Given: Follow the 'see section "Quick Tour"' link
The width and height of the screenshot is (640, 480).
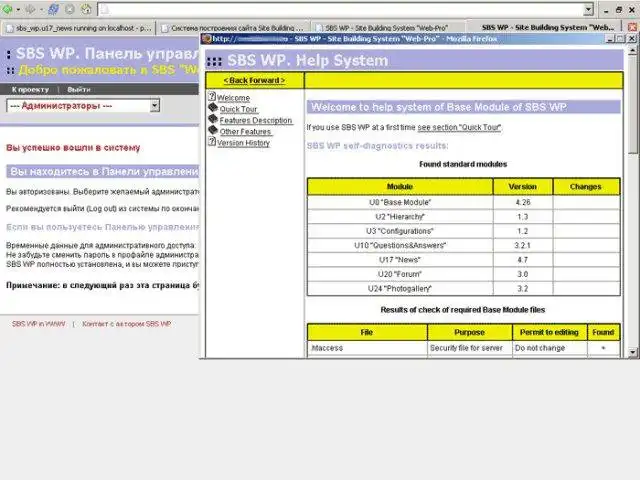Looking at the screenshot, I should pos(459,127).
